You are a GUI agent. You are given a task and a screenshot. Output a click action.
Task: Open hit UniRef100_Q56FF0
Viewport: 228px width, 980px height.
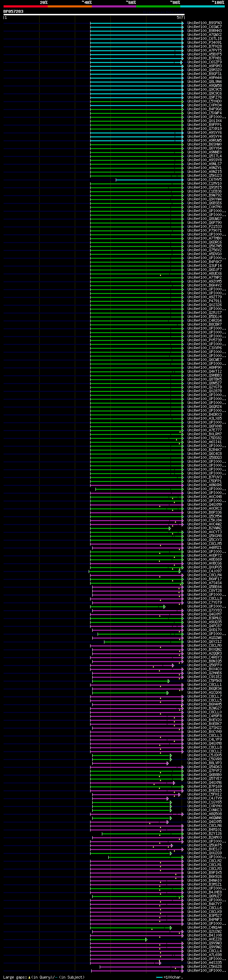click(x=204, y=665)
